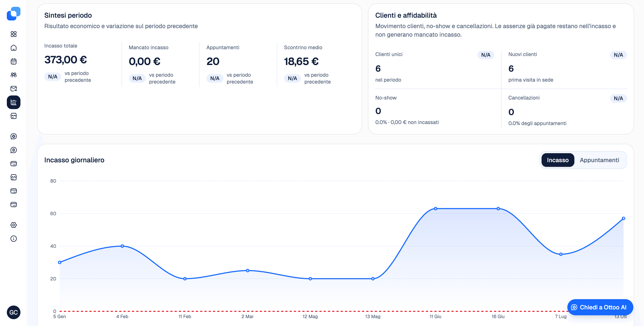
Task: Click the chart data point at 4 Feb
Action: [122, 246]
